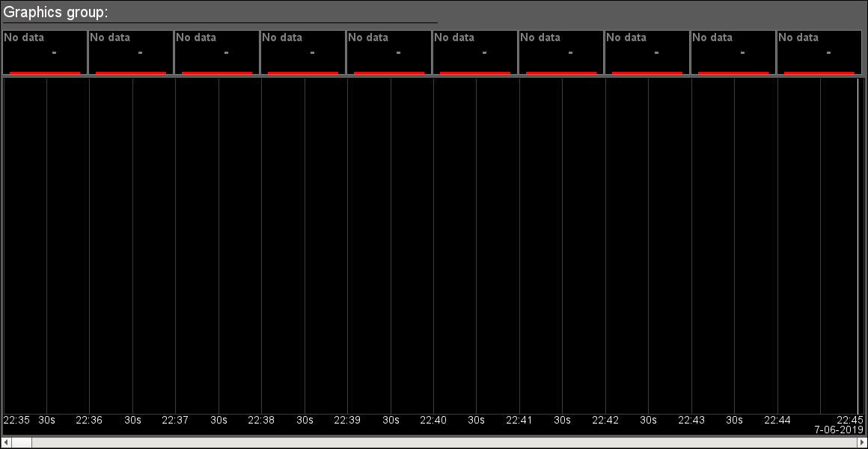Click the white cursor line on the graph

(x=858, y=247)
